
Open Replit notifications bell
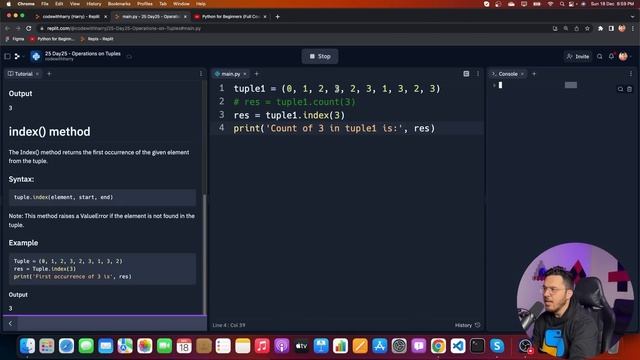(x=611, y=56)
